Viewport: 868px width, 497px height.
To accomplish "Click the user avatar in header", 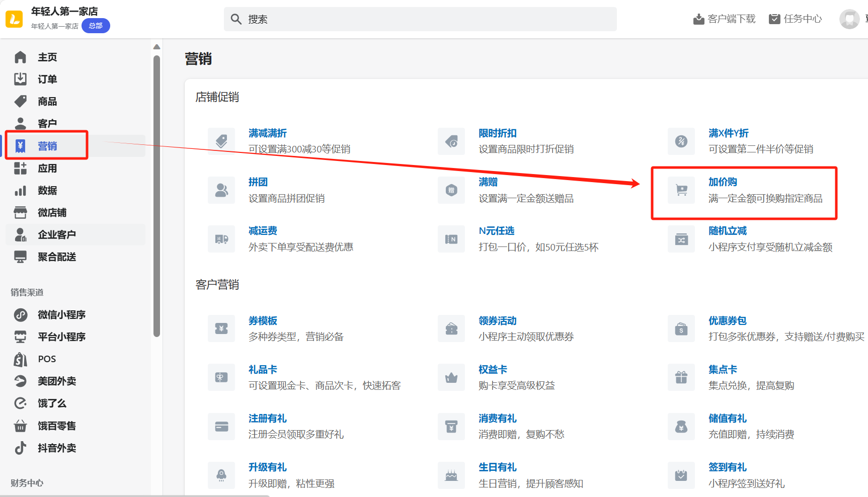I will tap(849, 19).
